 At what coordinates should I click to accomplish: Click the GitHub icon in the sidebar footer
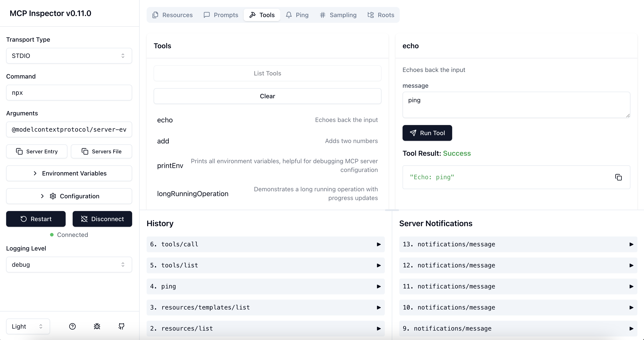(122, 326)
